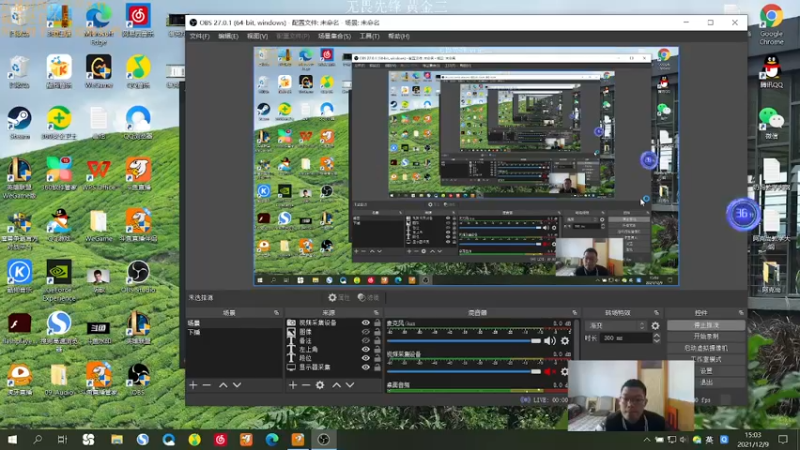800x450 pixels.
Task: Undock the 场景 panel
Action: [277, 313]
